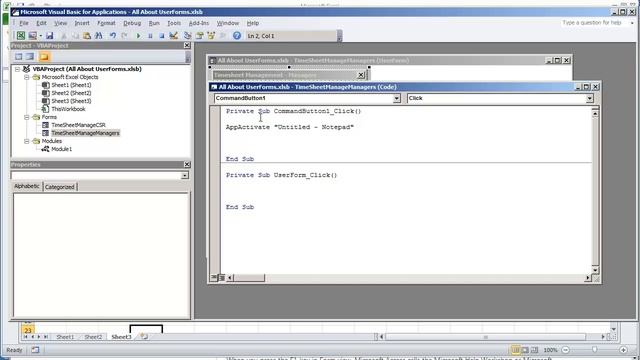Click the Insert UserForm toolbar icon

pos(32,36)
